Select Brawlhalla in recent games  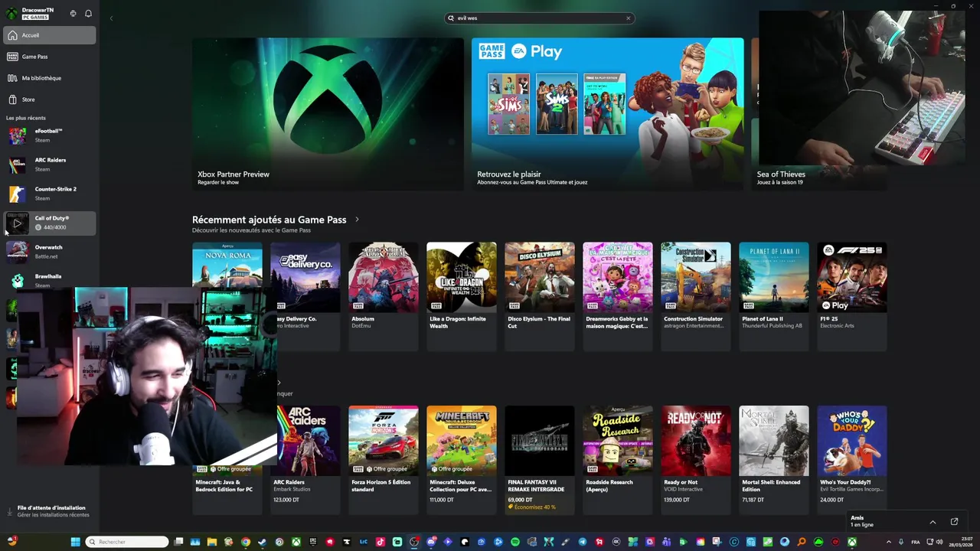pos(50,280)
